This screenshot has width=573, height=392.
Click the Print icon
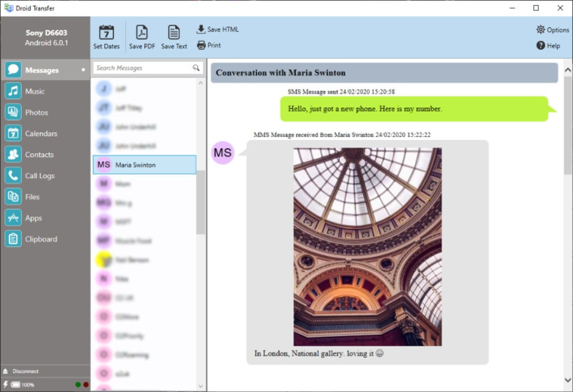coord(201,45)
